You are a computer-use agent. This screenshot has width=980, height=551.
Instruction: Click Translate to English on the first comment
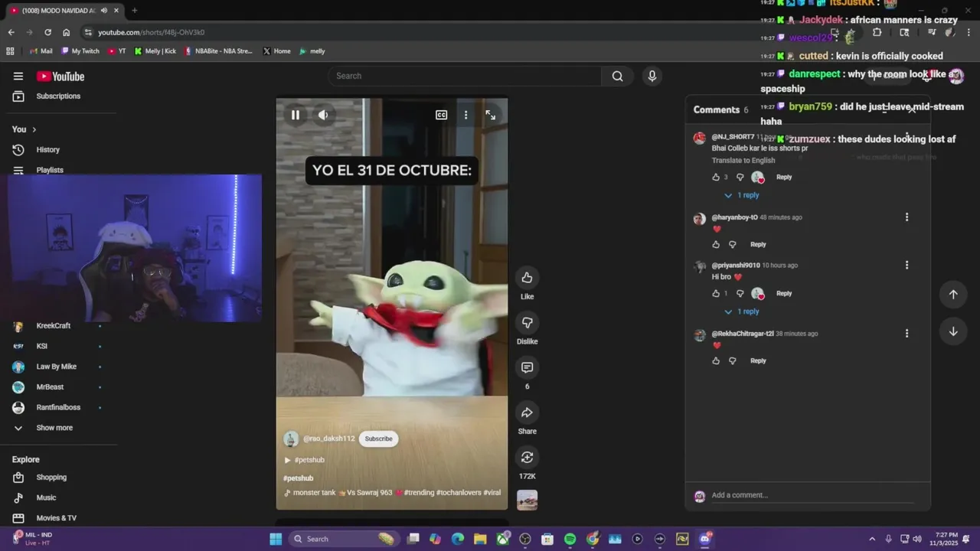(743, 161)
